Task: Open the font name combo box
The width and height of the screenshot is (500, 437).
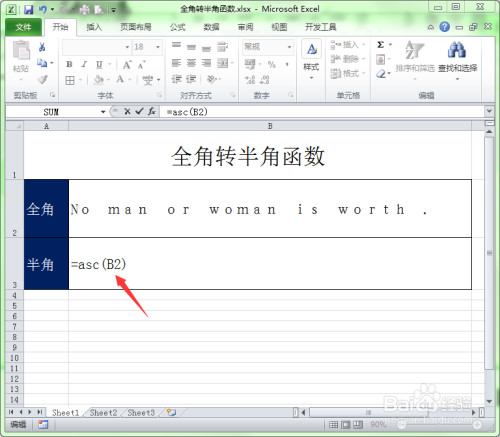Action: [97, 47]
